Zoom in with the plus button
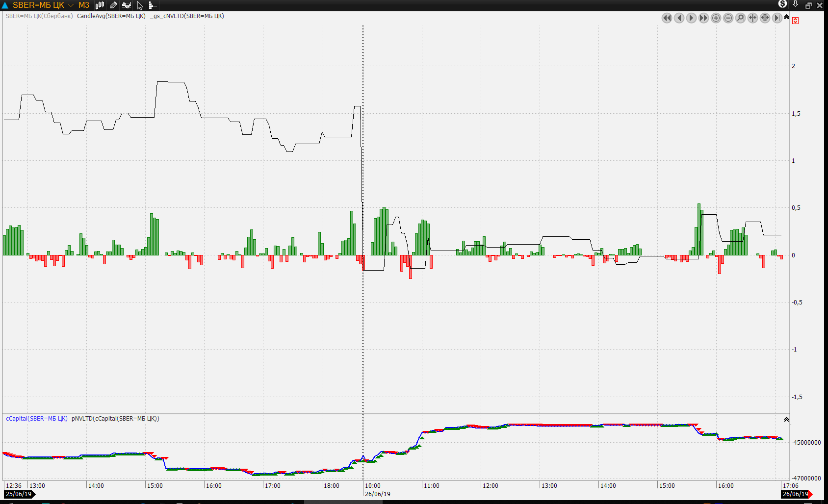Viewport: 828px width, 504px height. pyautogui.click(x=716, y=18)
